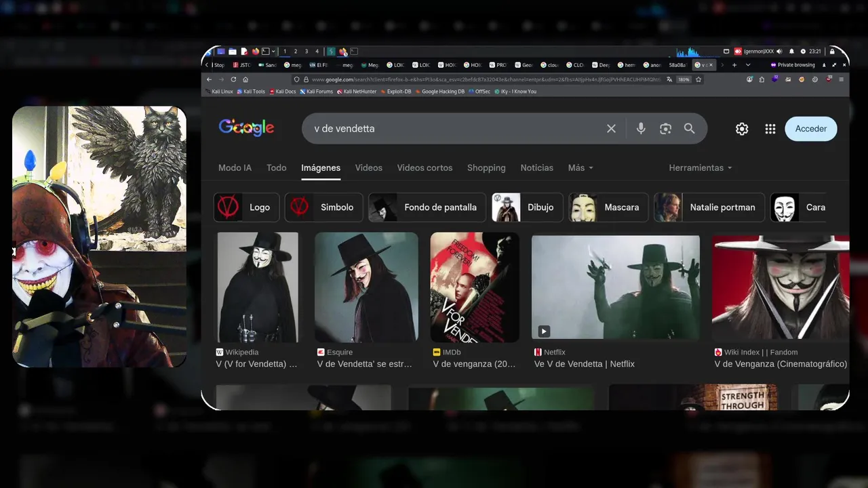Screen dimensions: 868x488
Task: Open Google Lens image search icon
Action: [665, 128]
